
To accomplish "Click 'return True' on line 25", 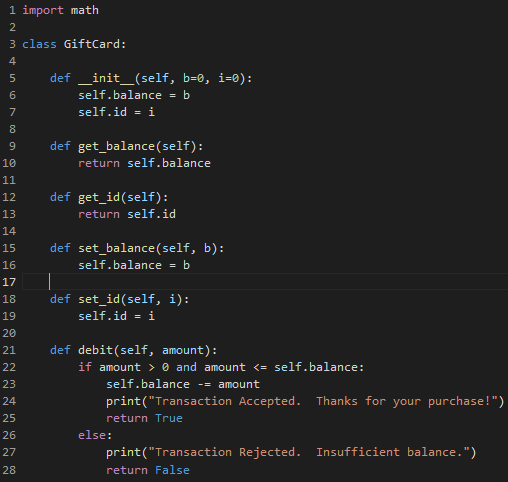I will (144, 418).
